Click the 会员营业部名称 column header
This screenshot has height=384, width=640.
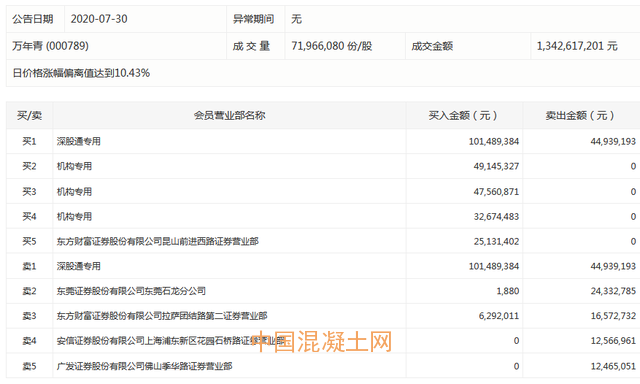pos(229,115)
